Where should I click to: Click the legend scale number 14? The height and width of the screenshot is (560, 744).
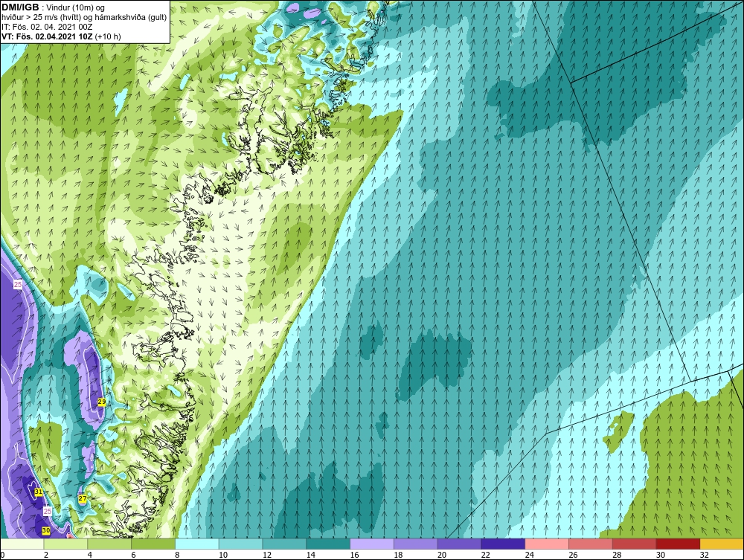click(x=310, y=555)
